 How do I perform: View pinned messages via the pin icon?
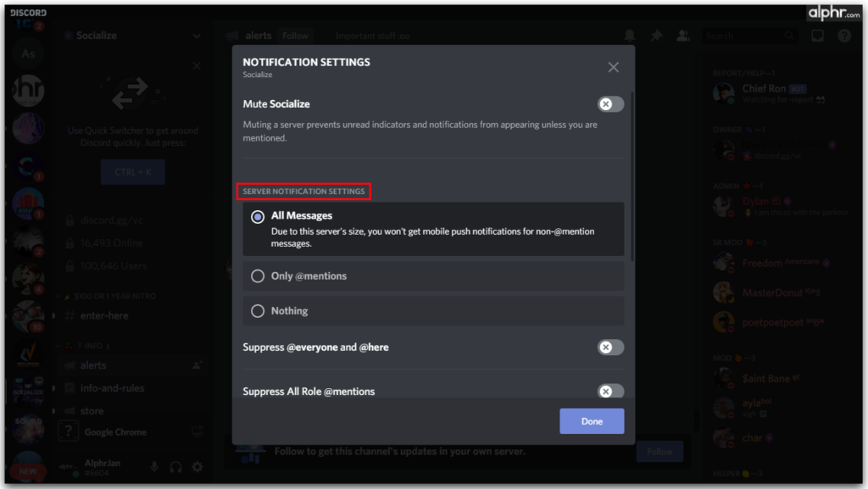[654, 36]
